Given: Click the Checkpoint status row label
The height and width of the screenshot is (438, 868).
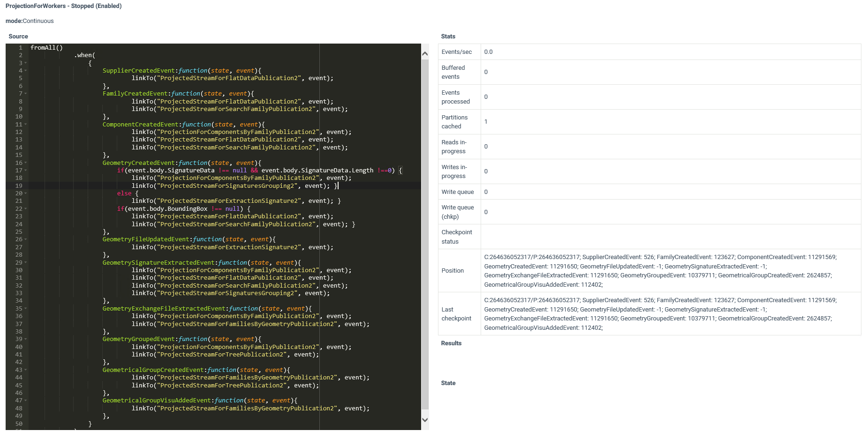Looking at the screenshot, I should 457,237.
